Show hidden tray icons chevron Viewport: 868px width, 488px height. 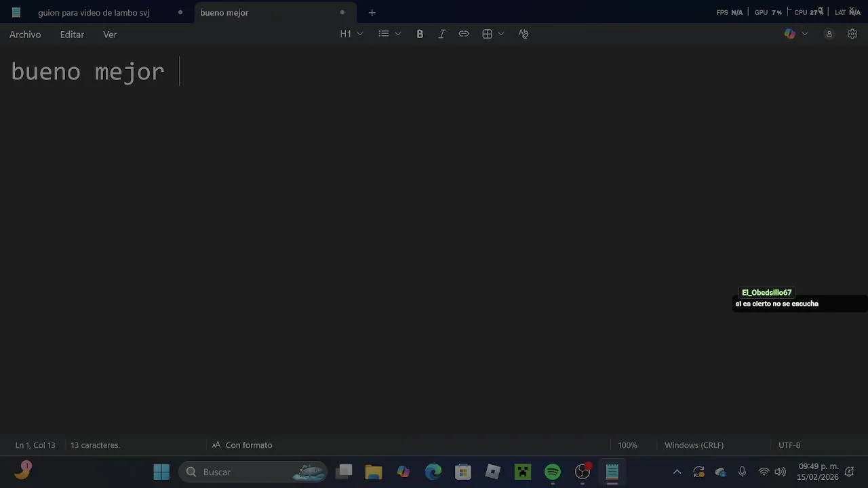pyautogui.click(x=677, y=472)
